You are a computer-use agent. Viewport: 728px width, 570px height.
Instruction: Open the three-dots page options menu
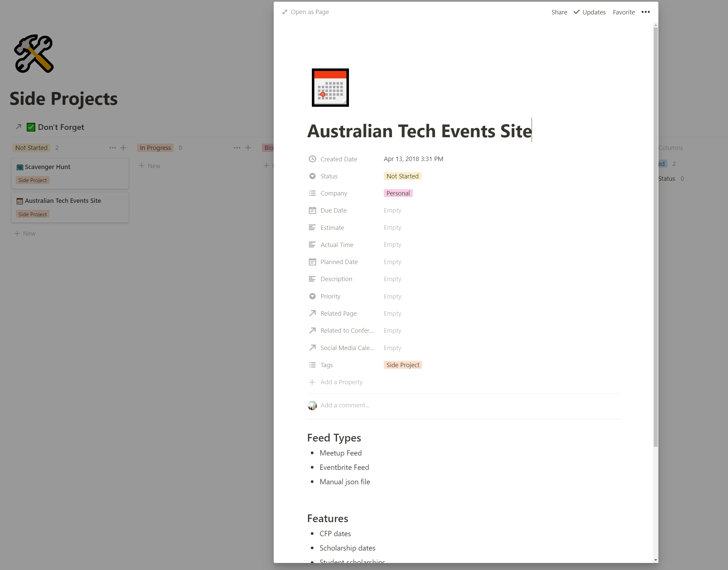pyautogui.click(x=645, y=12)
